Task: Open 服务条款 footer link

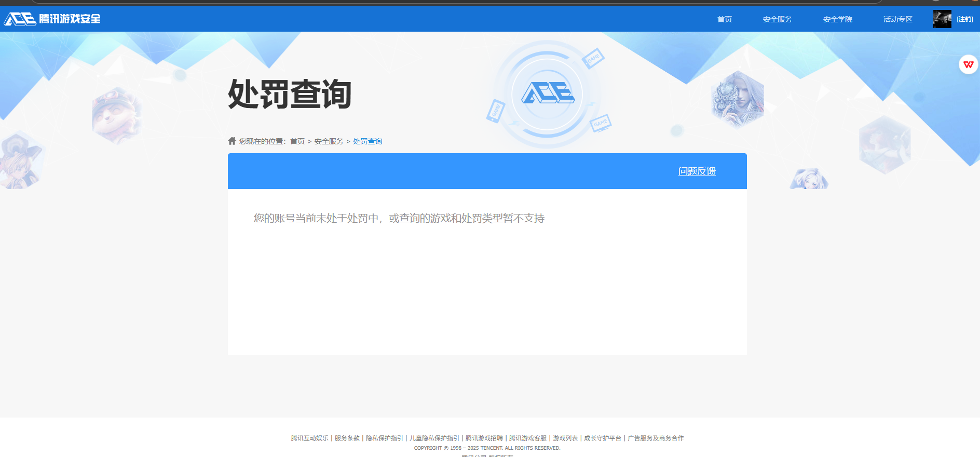Action: pos(347,438)
